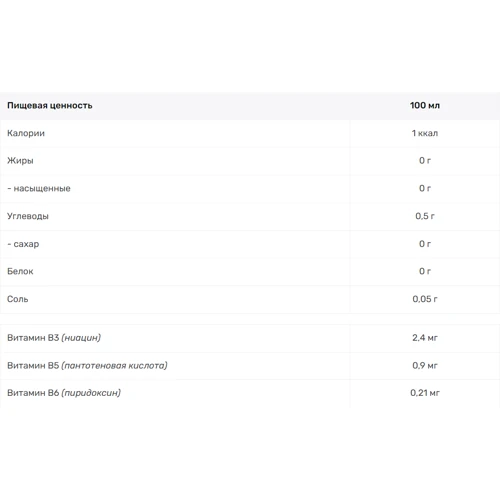Click the 'Витамин B6 (пиридоксин)' row
The width and height of the screenshot is (500, 500).
[250, 393]
